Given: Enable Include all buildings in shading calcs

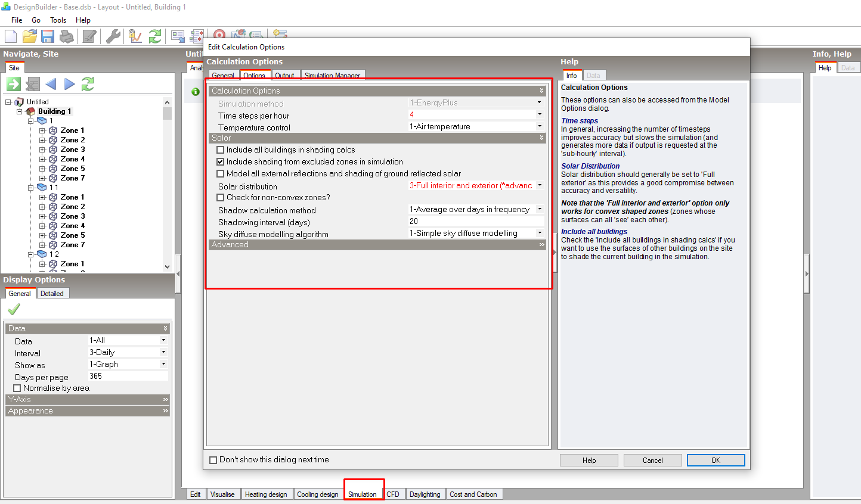Looking at the screenshot, I should coord(221,150).
